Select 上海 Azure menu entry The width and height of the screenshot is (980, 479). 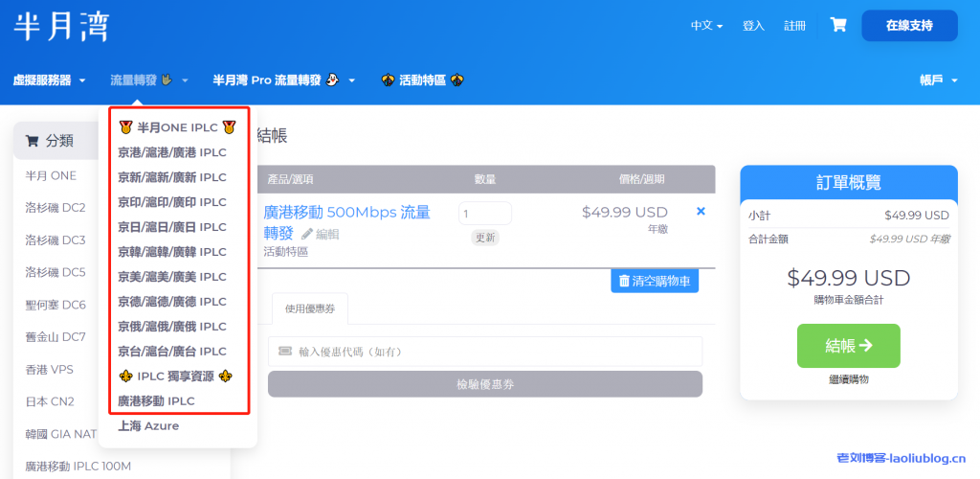coord(148,426)
